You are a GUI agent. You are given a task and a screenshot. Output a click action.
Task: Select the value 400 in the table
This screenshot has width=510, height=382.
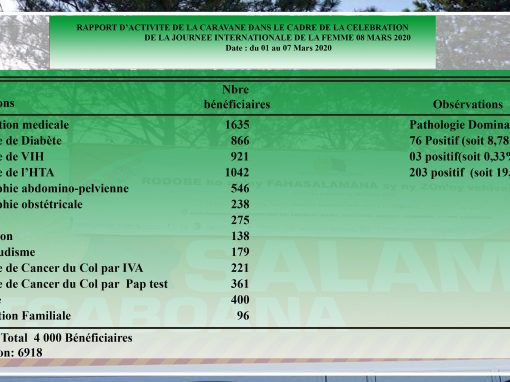pyautogui.click(x=240, y=299)
